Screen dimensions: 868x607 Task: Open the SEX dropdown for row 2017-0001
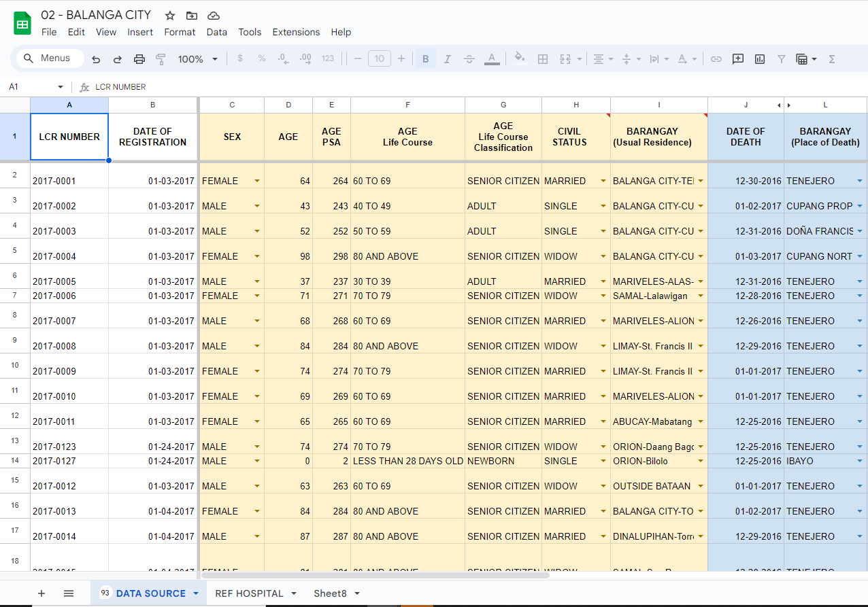coord(257,181)
